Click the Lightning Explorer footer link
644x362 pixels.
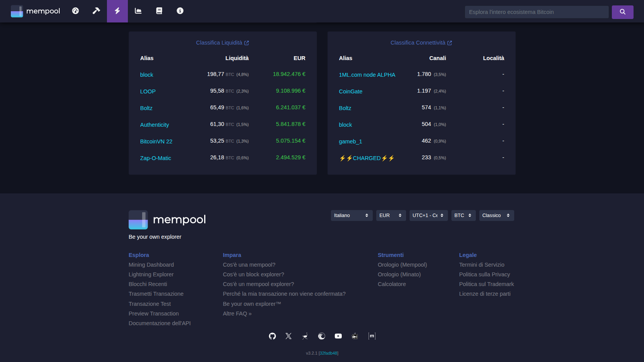pos(151,274)
